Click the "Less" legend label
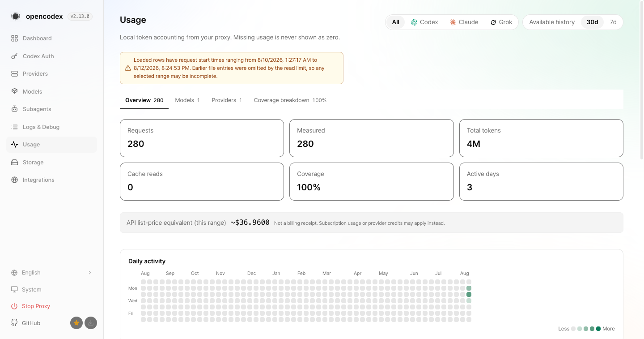The height and width of the screenshot is (339, 644). point(563,329)
